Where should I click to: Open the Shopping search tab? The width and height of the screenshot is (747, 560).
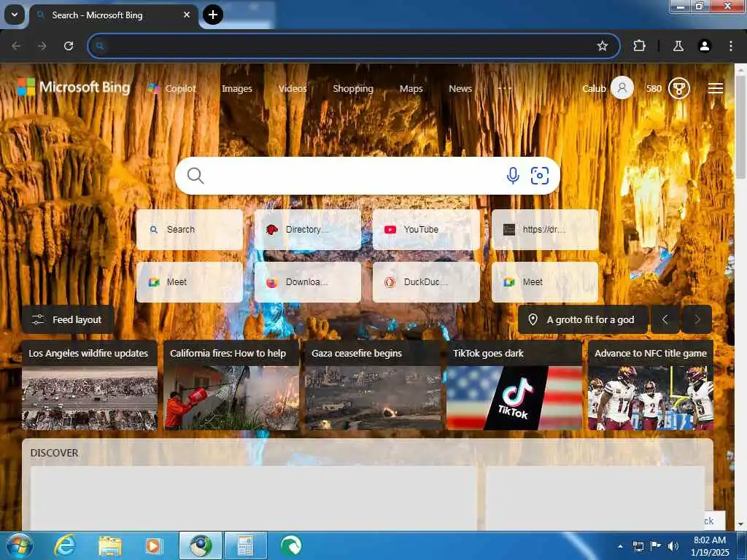click(x=353, y=88)
